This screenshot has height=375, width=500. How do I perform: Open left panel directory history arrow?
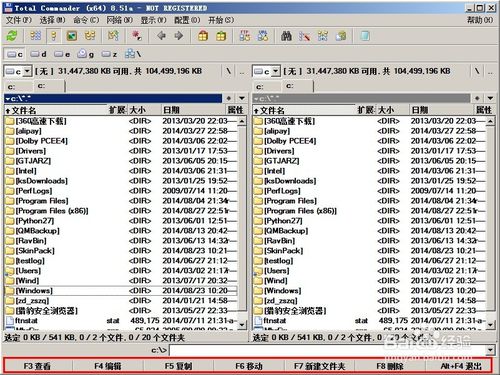point(242,98)
